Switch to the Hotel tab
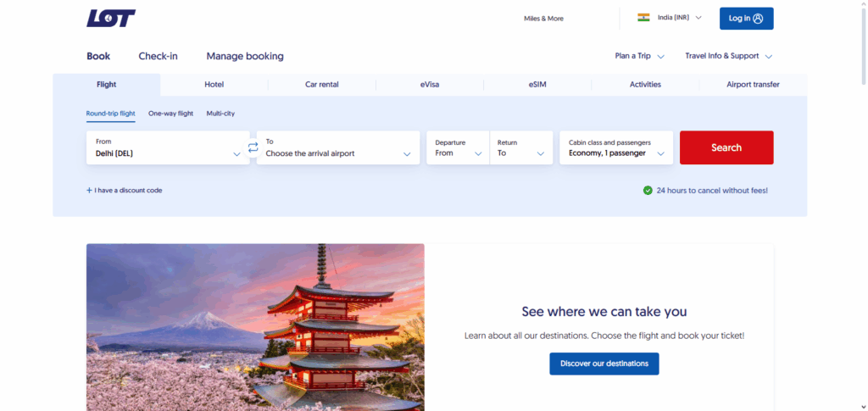 pos(214,84)
